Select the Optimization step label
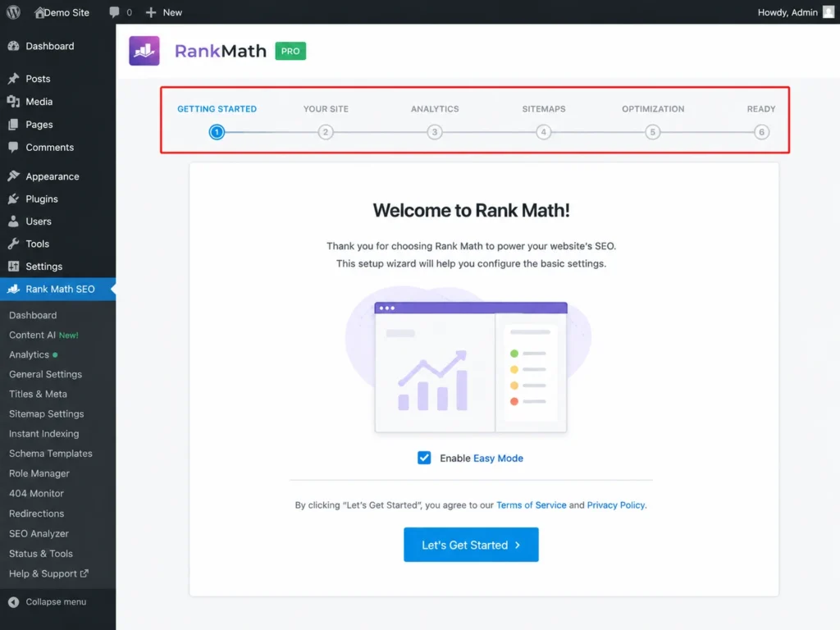This screenshot has height=630, width=840. tap(653, 109)
